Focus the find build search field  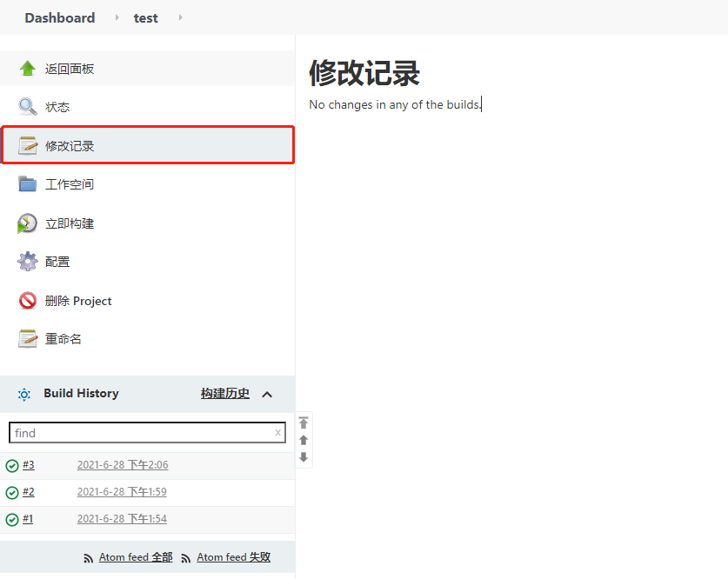[139, 433]
